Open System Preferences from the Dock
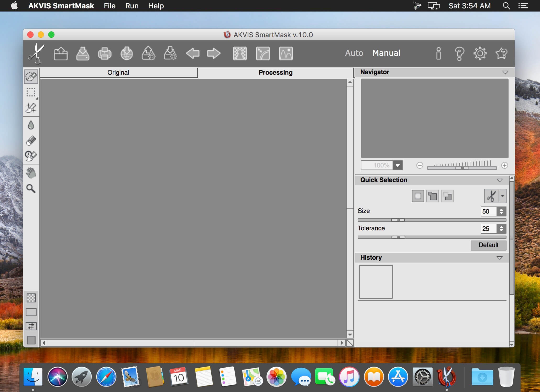Image resolution: width=540 pixels, height=392 pixels. pos(422,377)
